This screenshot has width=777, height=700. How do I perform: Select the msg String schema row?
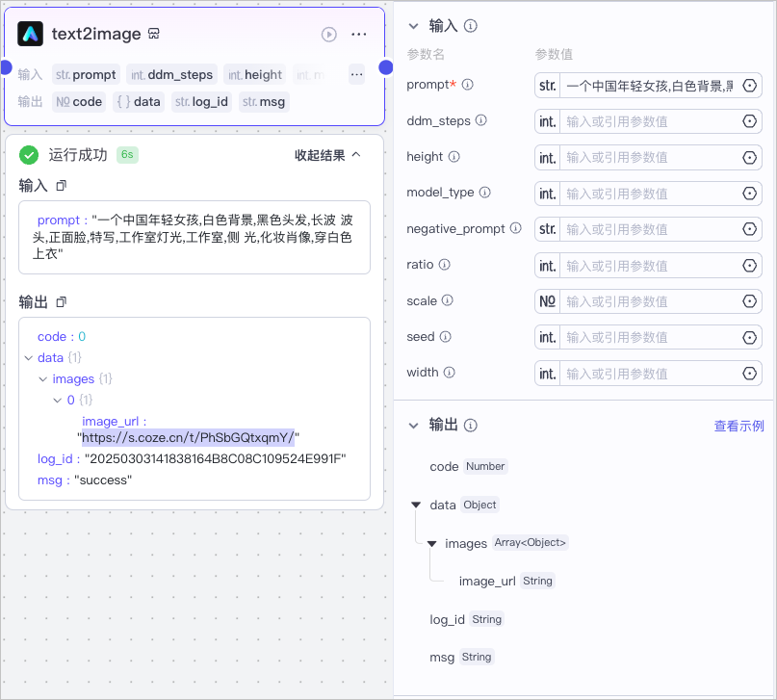coord(461,657)
